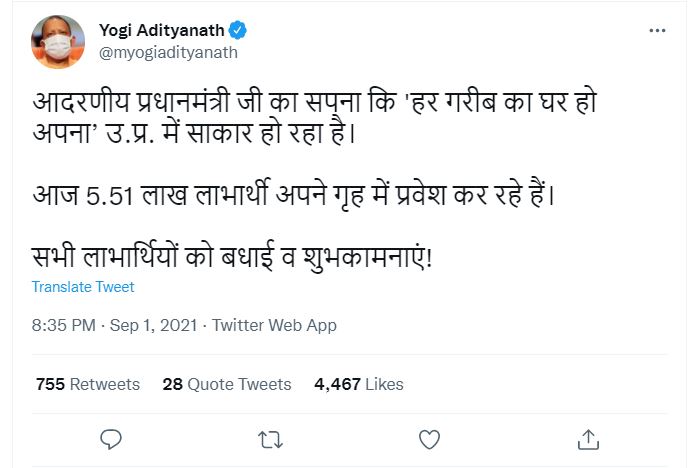This screenshot has height=468, width=691.
Task: View the 755 Retweets list
Action: (88, 384)
